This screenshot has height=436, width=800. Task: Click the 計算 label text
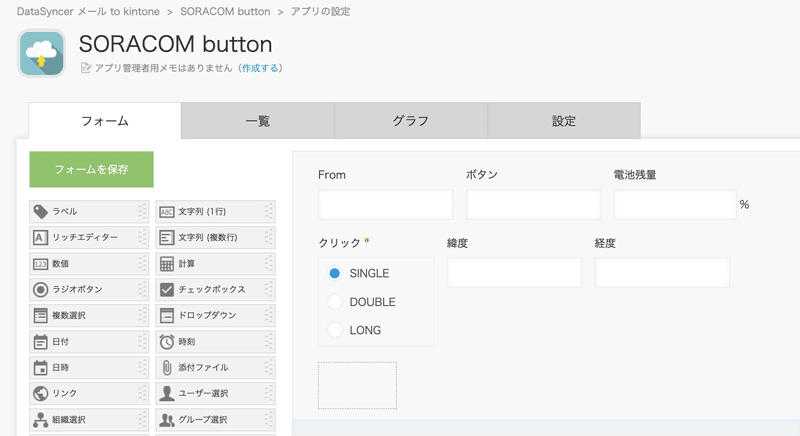click(x=186, y=264)
